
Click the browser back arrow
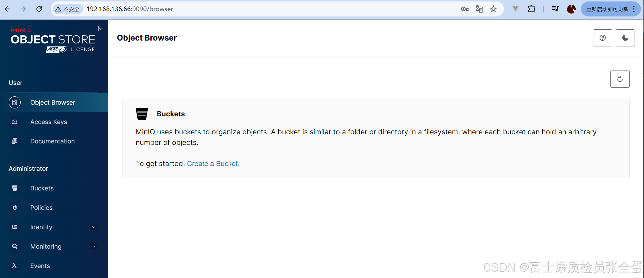point(8,9)
